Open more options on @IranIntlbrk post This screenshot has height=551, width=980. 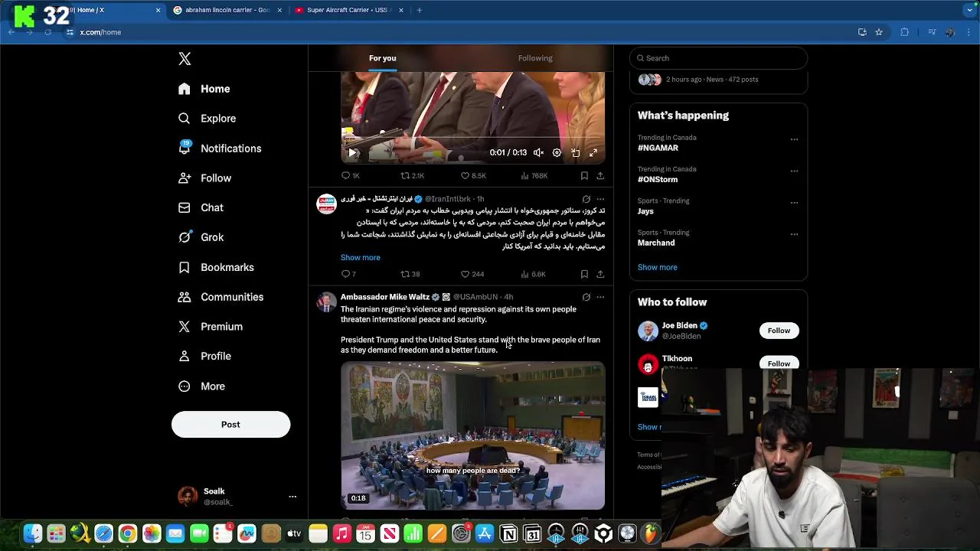click(x=600, y=199)
